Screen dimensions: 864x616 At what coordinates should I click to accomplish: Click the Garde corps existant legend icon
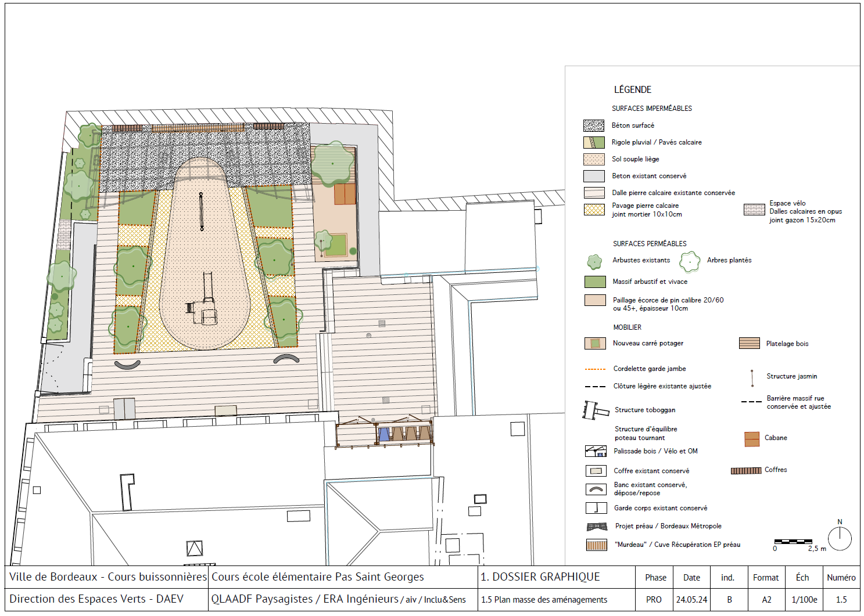596,508
